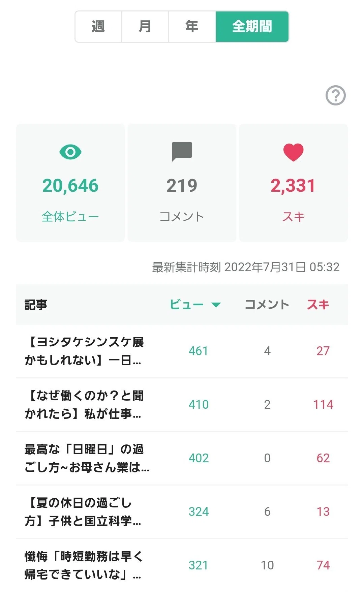Switch to the 年 period tab
Screen dimensions: 364x592
pyautogui.click(x=192, y=27)
